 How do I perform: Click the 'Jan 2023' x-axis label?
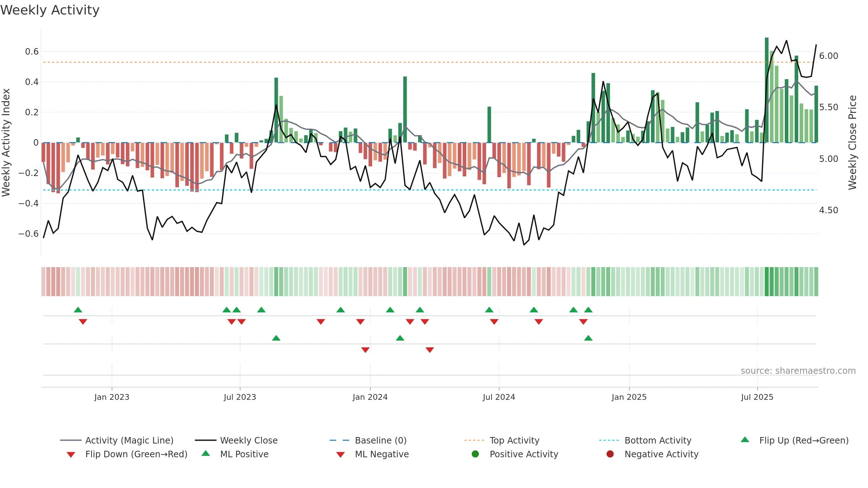[x=112, y=397]
